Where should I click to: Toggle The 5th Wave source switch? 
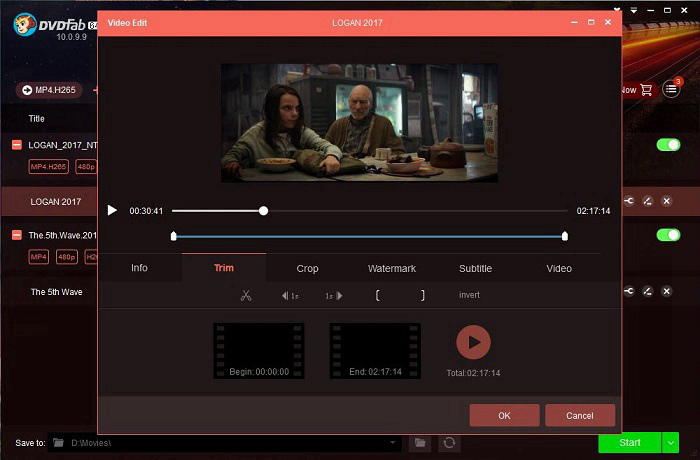(x=668, y=235)
